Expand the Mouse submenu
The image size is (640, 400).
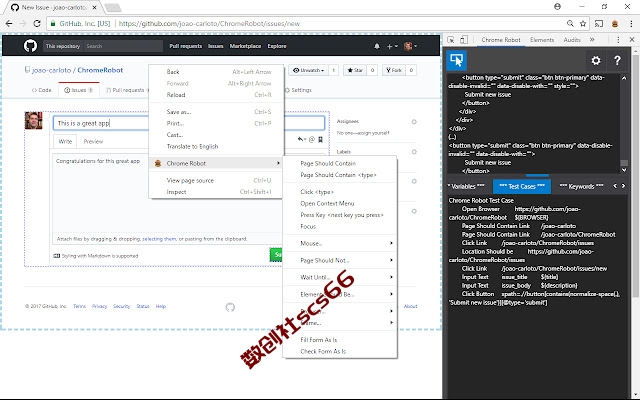pyautogui.click(x=340, y=243)
